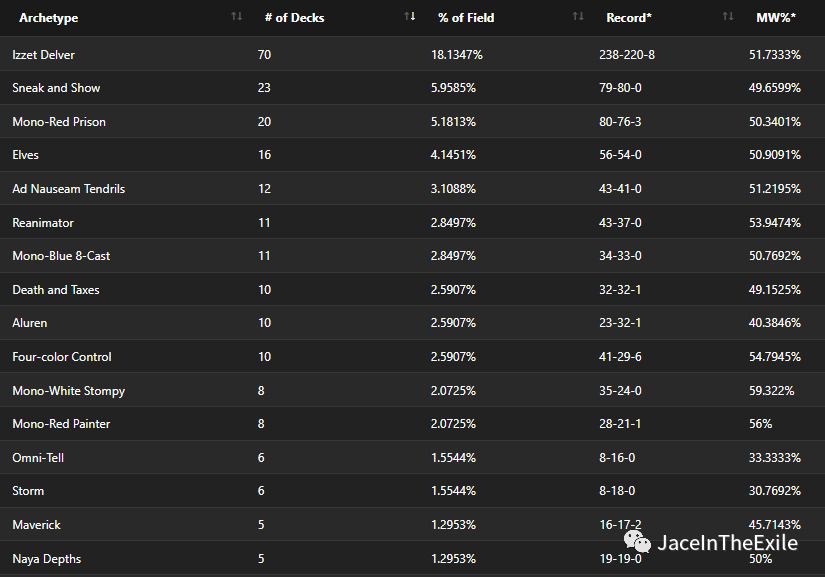Sort table by Archetype column header

coord(48,18)
